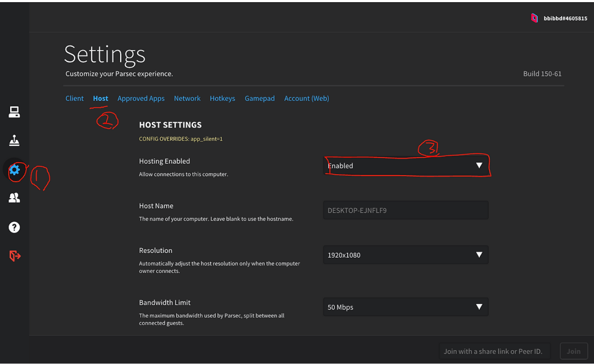Click 'Customize your Parsec experience.' subtitle
This screenshot has height=364, width=594.
click(119, 74)
